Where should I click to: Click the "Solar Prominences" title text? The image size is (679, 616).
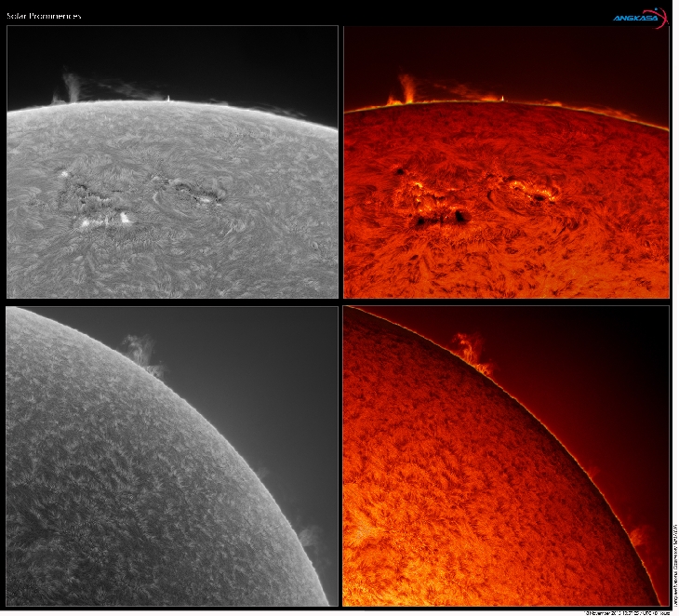click(x=44, y=16)
